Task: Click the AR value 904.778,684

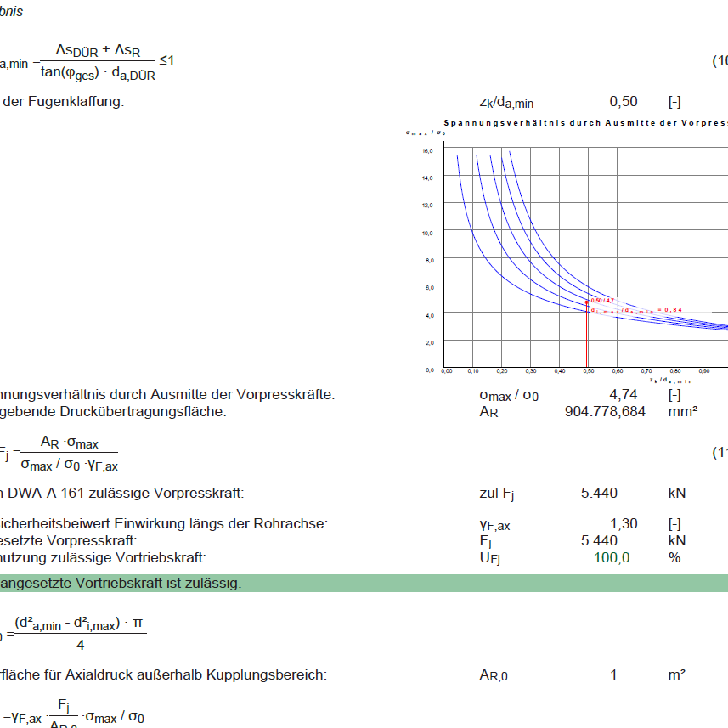Action: click(604, 412)
